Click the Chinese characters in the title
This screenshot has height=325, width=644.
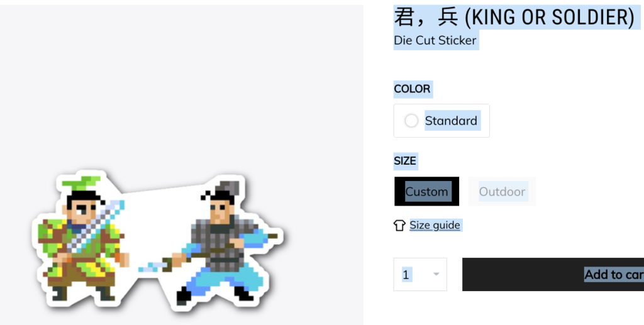425,17
